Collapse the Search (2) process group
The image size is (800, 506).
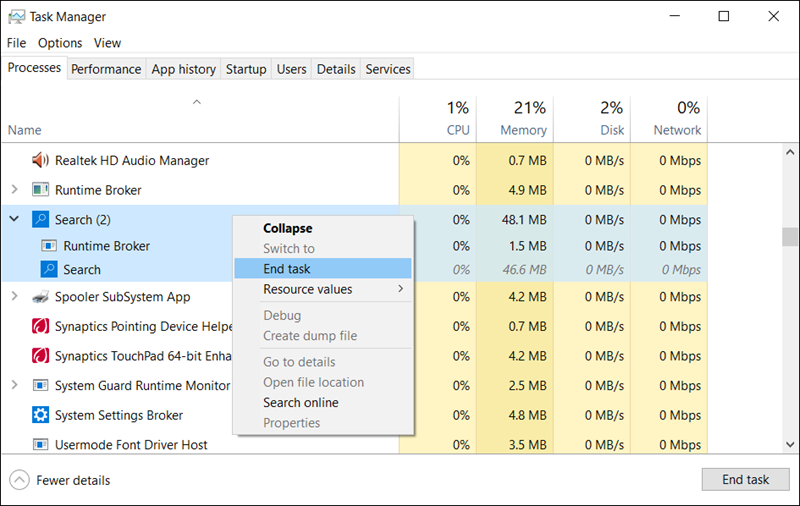click(14, 219)
